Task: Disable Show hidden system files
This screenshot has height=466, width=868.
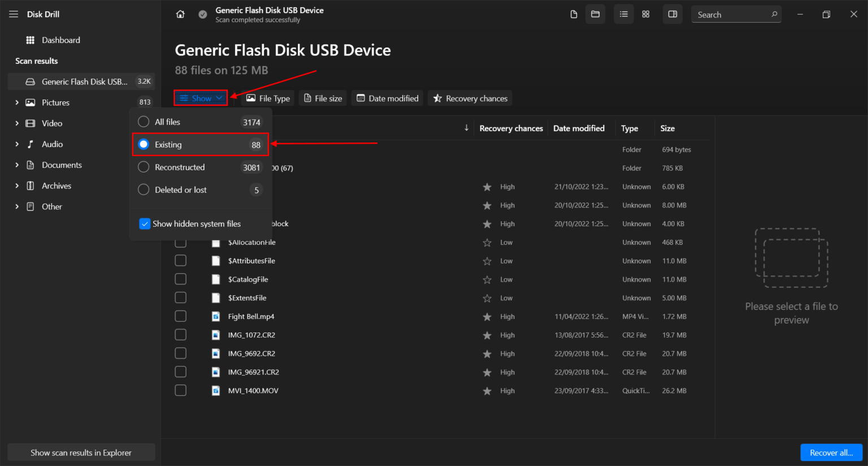Action: coord(145,223)
